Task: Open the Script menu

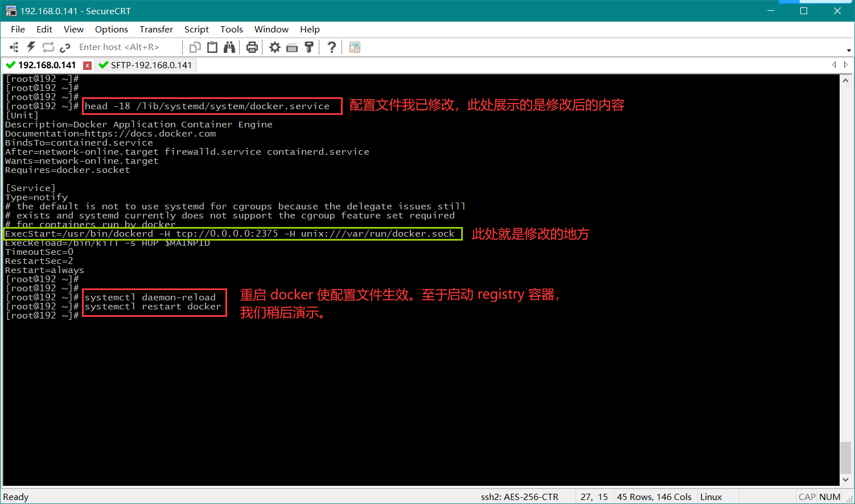Action: click(196, 30)
